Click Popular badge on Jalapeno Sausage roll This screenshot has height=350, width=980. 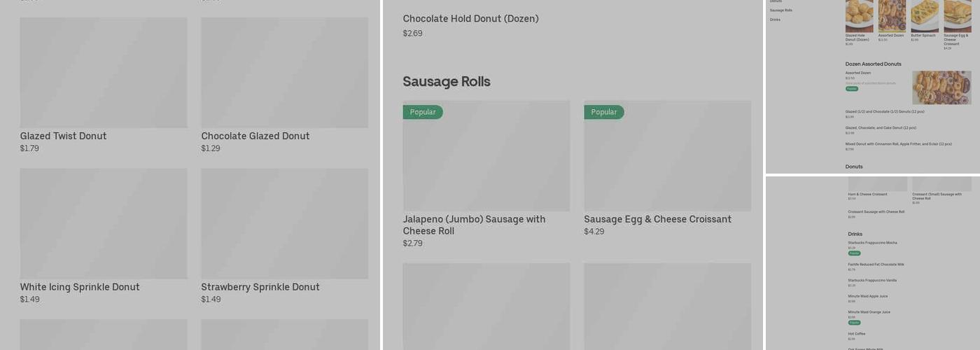point(422,112)
